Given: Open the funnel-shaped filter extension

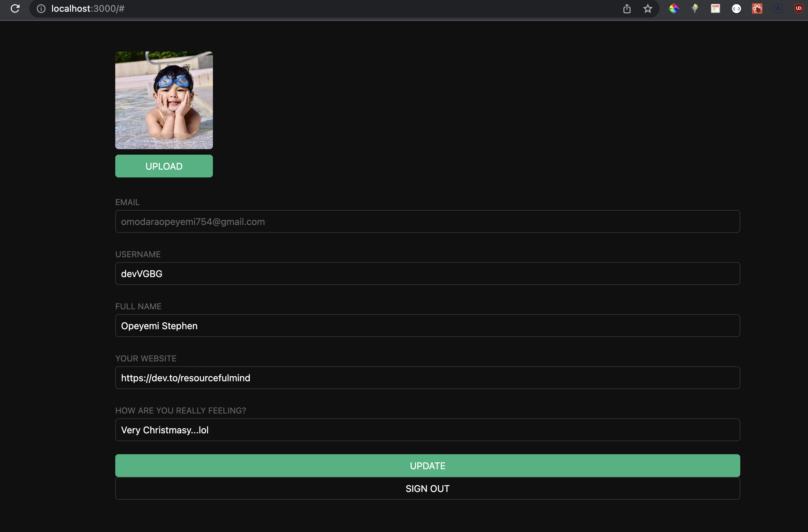Looking at the screenshot, I should click(695, 8).
